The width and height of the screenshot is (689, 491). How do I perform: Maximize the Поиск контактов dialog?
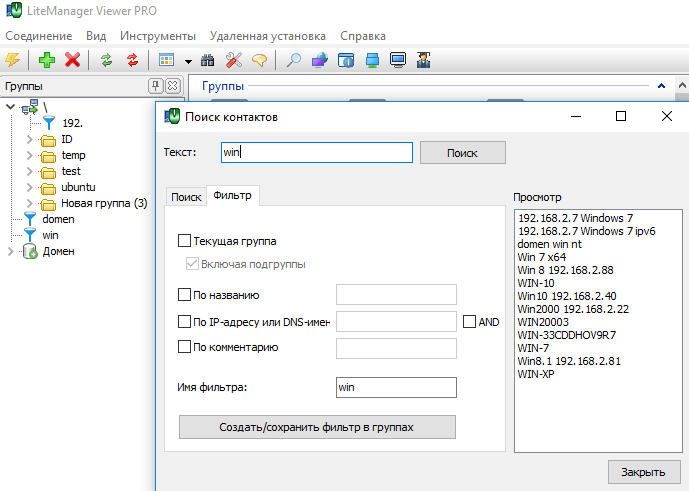621,116
